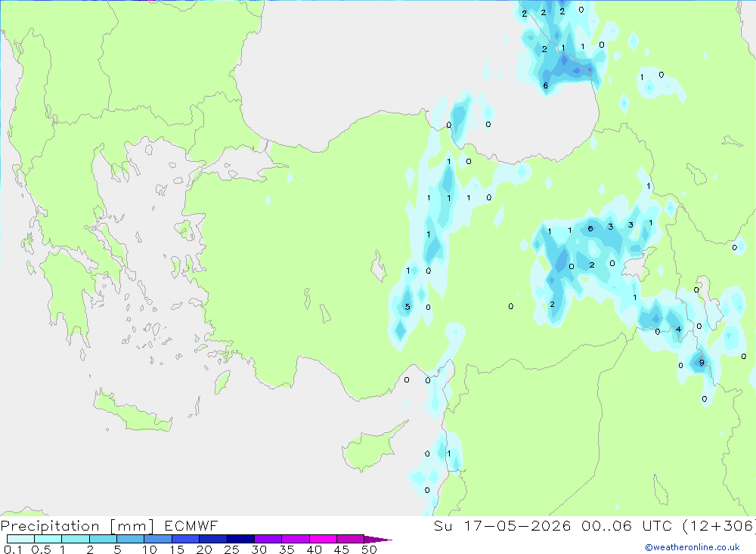Click the '0.1' legend scale label
Viewport: 756px width, 554px height.
click(13, 549)
